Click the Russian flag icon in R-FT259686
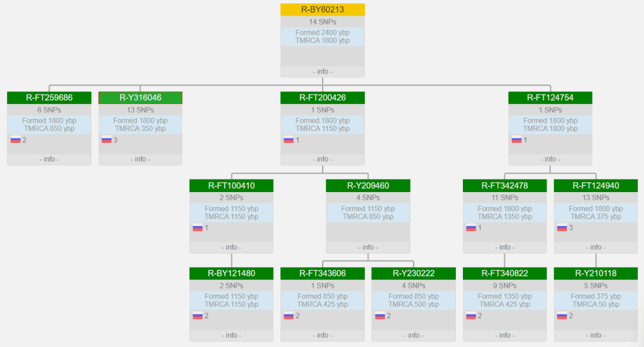This screenshot has width=644, height=347. (x=16, y=140)
